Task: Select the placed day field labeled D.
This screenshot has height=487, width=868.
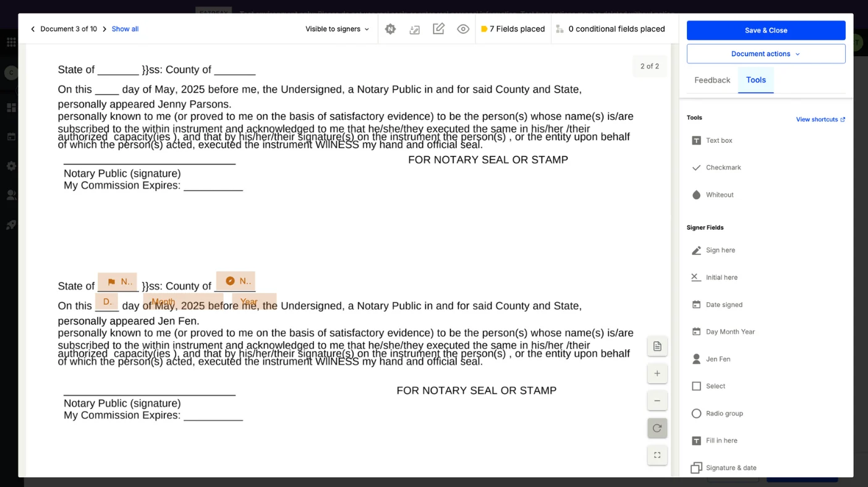Action: coord(107,302)
